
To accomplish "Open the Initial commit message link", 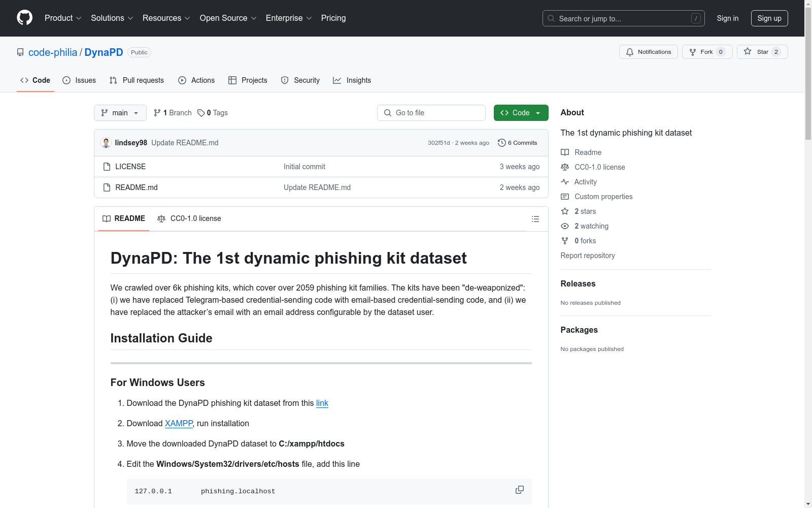I will tap(304, 167).
